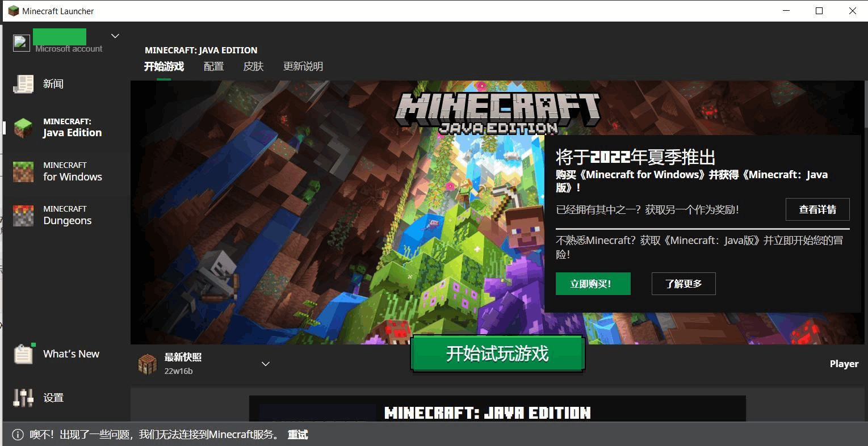The image size is (868, 446).
Task: Click the 将于2022年夏季推出 heading
Action: click(635, 157)
